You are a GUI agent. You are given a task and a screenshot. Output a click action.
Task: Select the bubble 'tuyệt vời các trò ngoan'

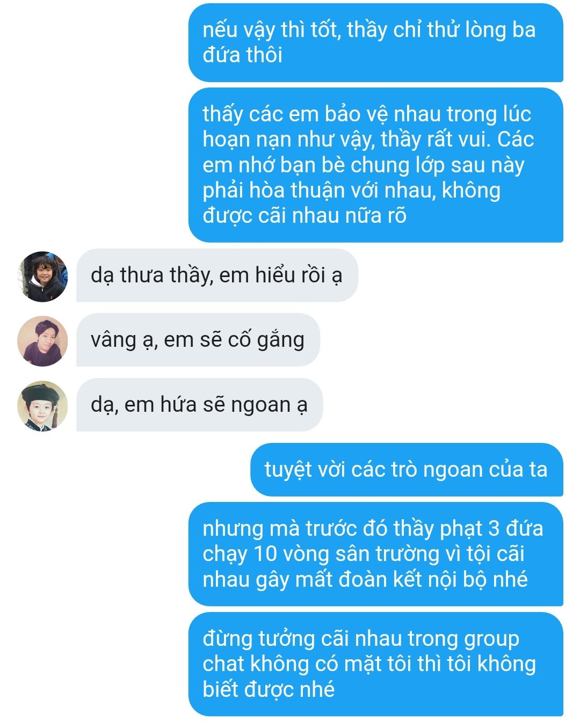pos(407,470)
